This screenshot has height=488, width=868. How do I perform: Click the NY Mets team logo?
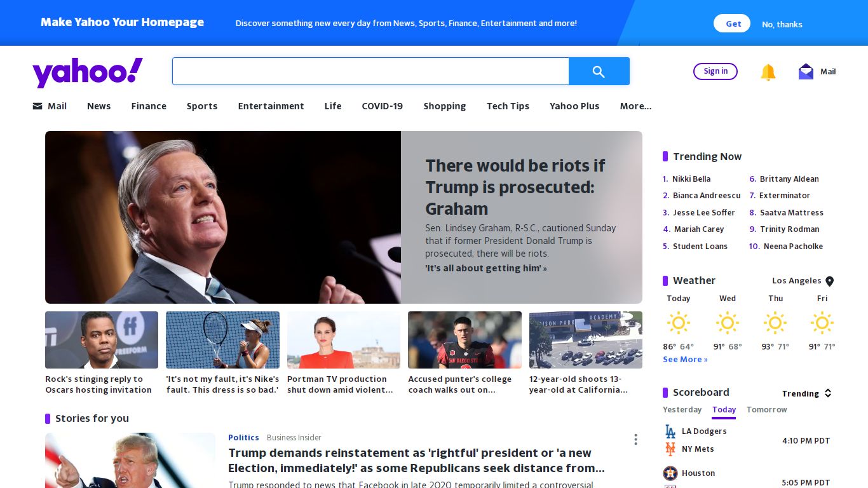[x=670, y=449]
